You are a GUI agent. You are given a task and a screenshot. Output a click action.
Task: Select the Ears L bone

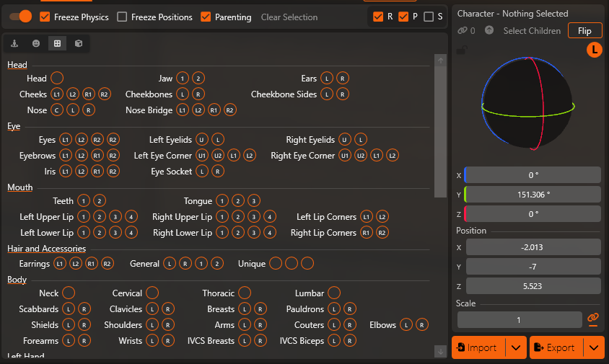coord(327,78)
